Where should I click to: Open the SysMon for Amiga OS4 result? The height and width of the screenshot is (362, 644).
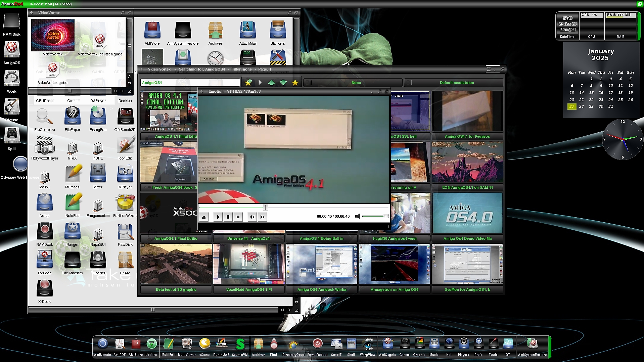(467, 289)
